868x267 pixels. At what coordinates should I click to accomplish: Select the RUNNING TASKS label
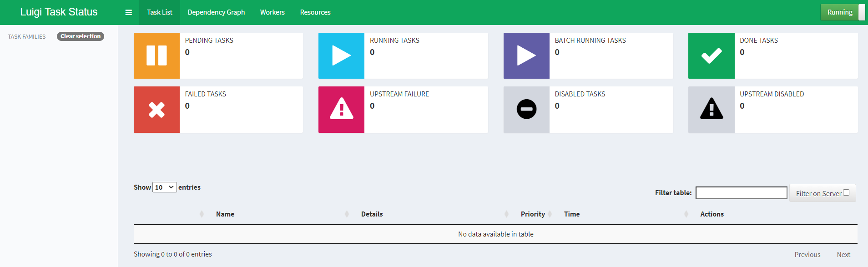[394, 40]
